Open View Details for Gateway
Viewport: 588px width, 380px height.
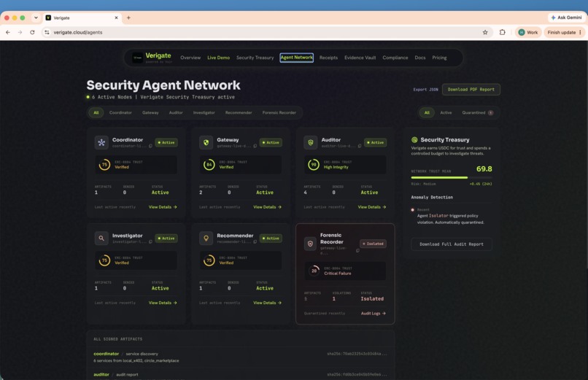coord(268,207)
